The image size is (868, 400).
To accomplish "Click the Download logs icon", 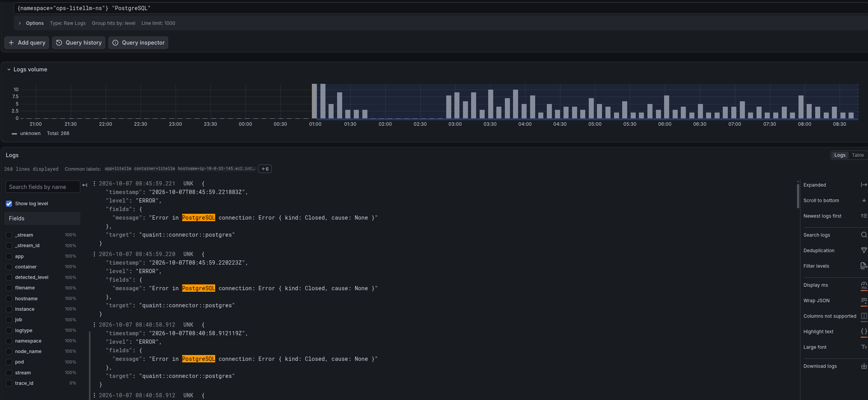I will [x=864, y=366].
